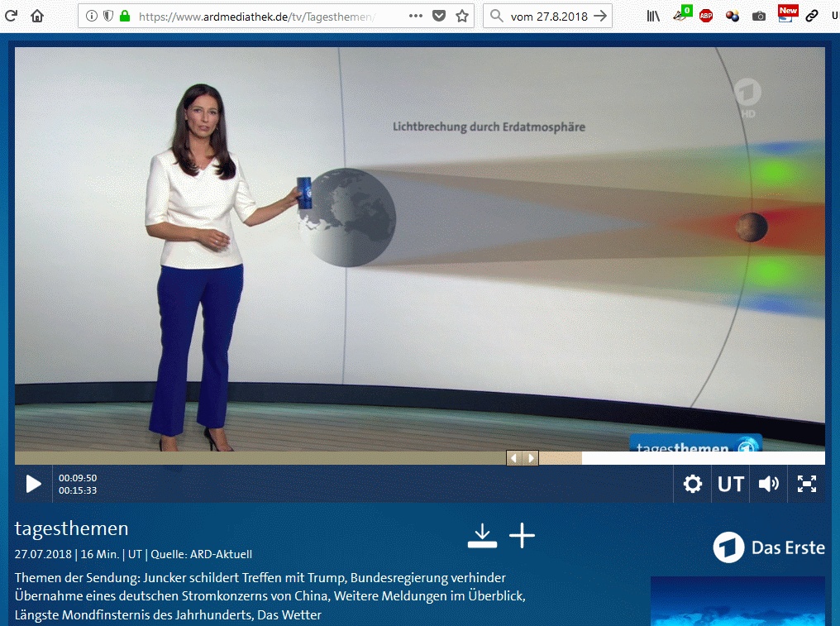Image resolution: width=840 pixels, height=626 pixels.
Task: Open video player settings gear
Action: [x=693, y=484]
